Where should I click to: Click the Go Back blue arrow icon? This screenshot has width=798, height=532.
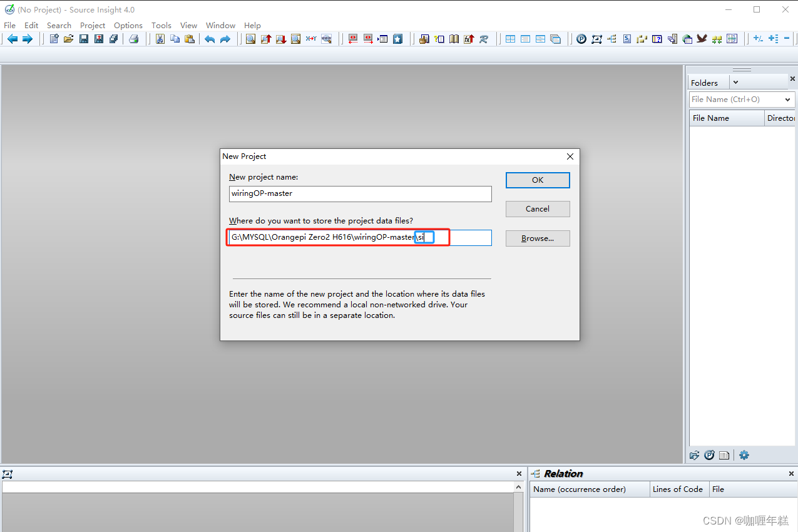click(12, 39)
